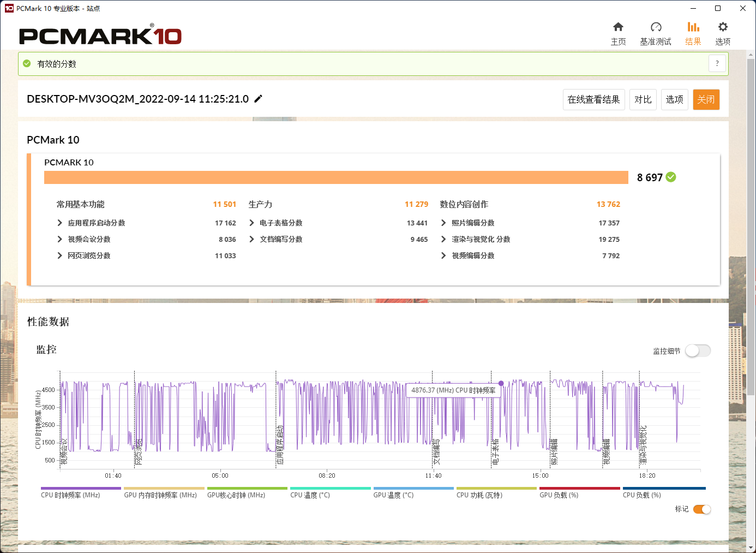Screen dimensions: 756x553
Task: Click the score value 19 275
Action: [609, 239]
